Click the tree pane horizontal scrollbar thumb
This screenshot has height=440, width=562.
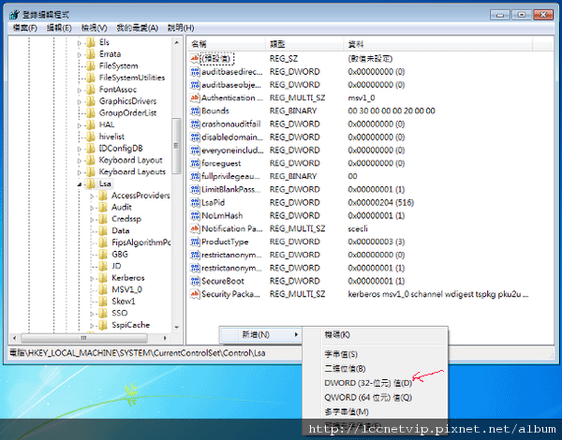point(84,338)
